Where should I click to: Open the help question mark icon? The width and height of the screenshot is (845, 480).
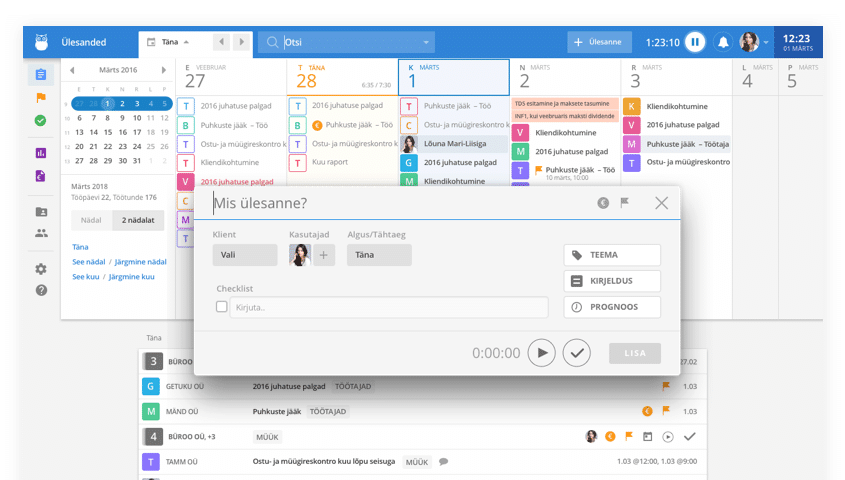coord(41,290)
